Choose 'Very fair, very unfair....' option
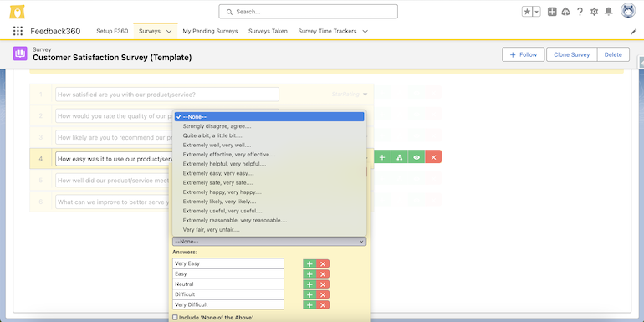The image size is (644, 322). (269, 230)
